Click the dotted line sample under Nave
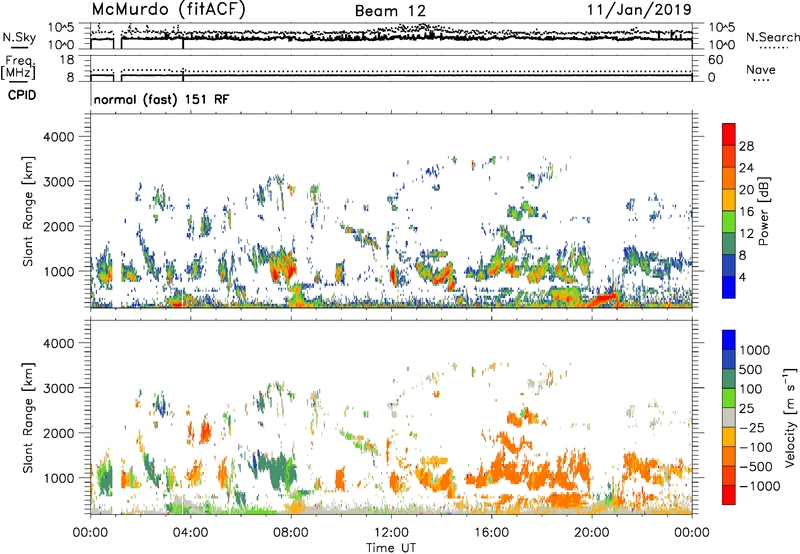 (761, 80)
